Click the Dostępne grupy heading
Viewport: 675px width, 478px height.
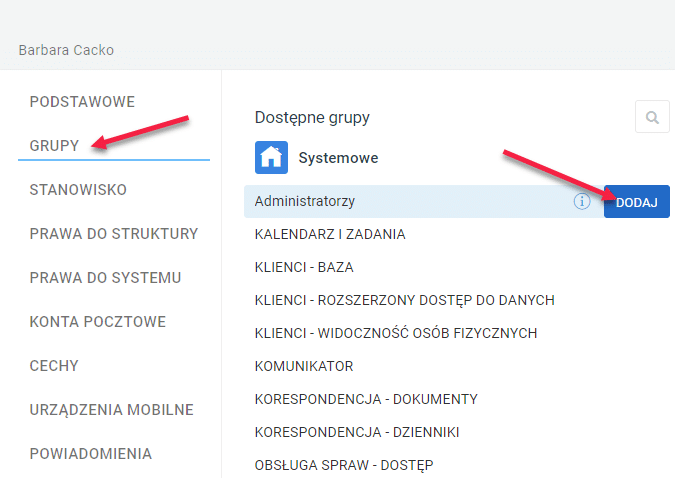point(312,118)
